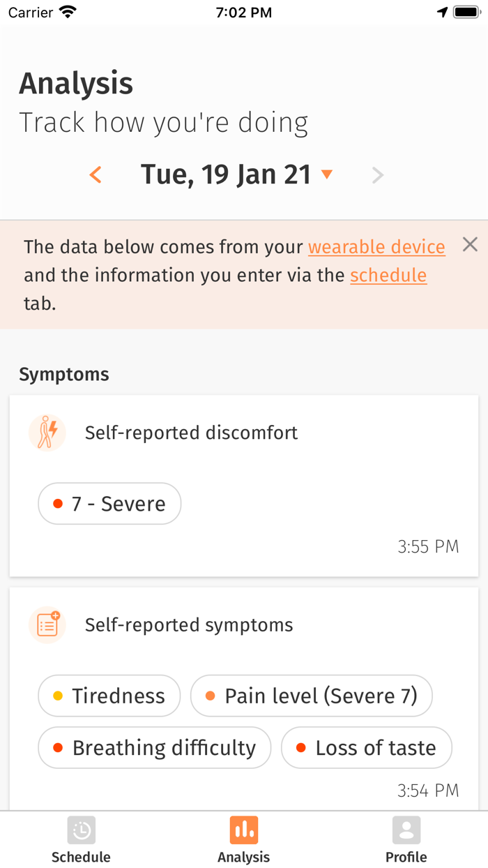Open the date picker dropdown triangle
The height and width of the screenshot is (868, 488).
tap(327, 174)
